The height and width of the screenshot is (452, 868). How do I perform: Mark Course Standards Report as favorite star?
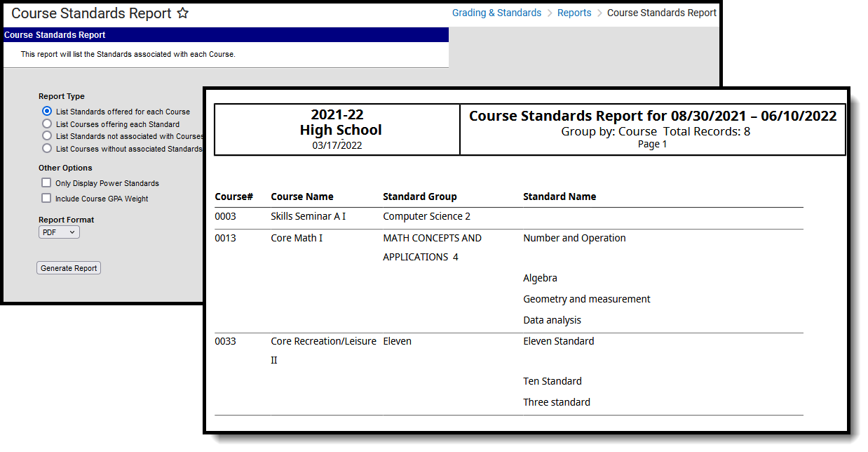pyautogui.click(x=182, y=13)
